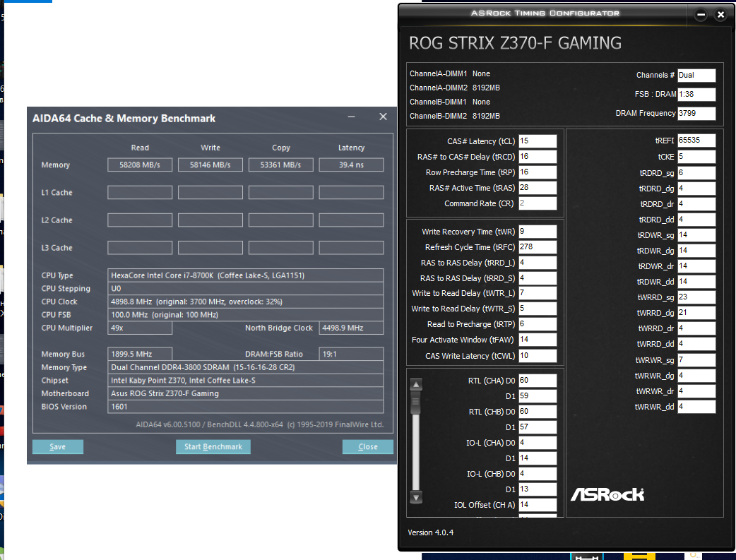
Task: Click the tWTR_S value field
Action: pos(538,309)
